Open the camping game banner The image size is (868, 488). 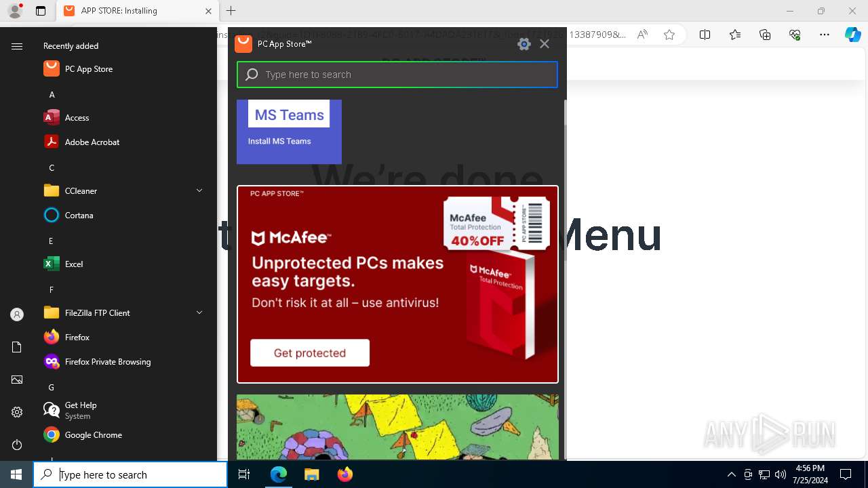[397, 427]
